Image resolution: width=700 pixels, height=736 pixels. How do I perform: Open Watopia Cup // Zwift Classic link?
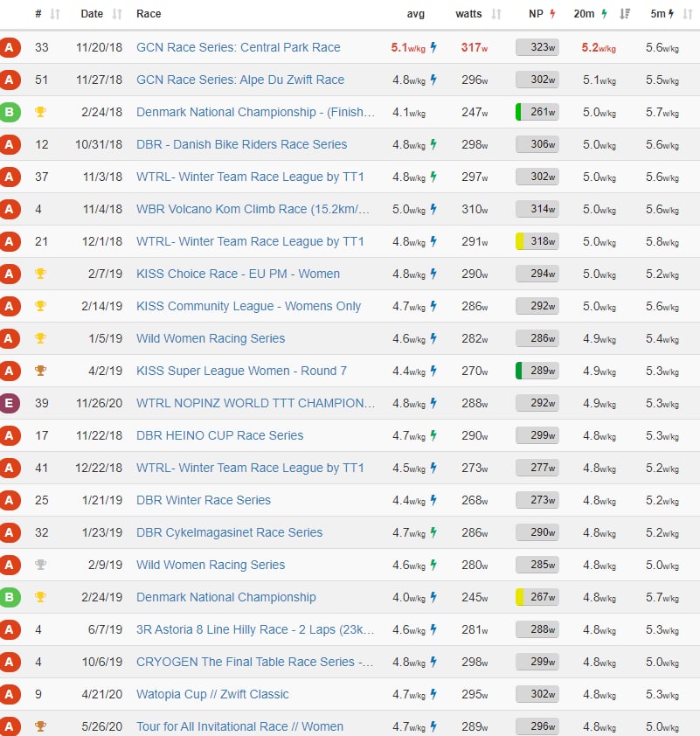click(x=212, y=694)
